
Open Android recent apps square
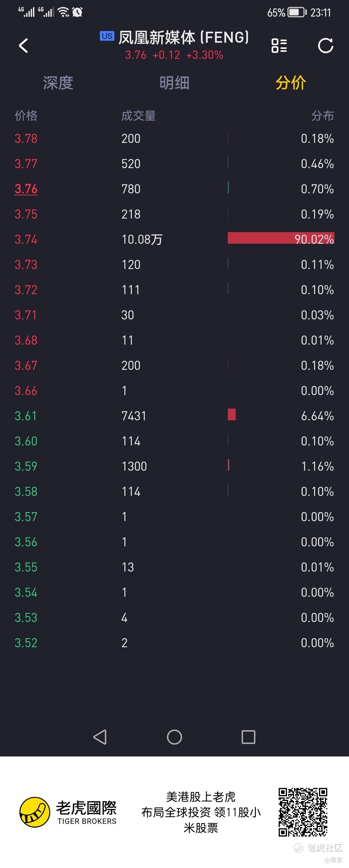pyautogui.click(x=249, y=737)
